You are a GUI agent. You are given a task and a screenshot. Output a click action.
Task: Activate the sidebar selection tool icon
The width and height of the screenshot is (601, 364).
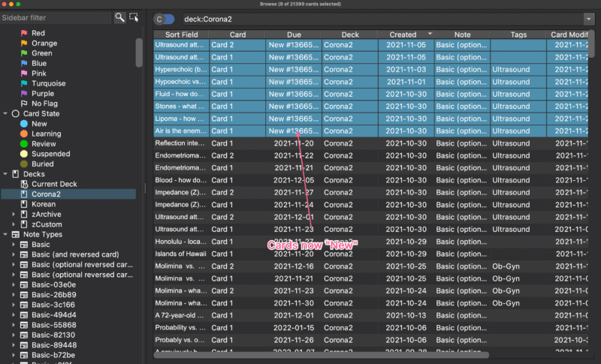(134, 17)
